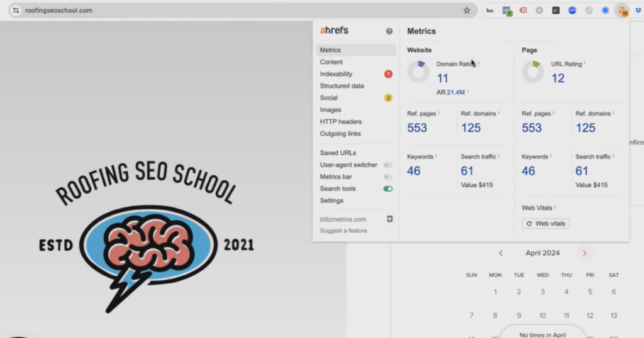This screenshot has width=644, height=338.
Task: Click the red Indexability badge showing 1
Action: (388, 74)
